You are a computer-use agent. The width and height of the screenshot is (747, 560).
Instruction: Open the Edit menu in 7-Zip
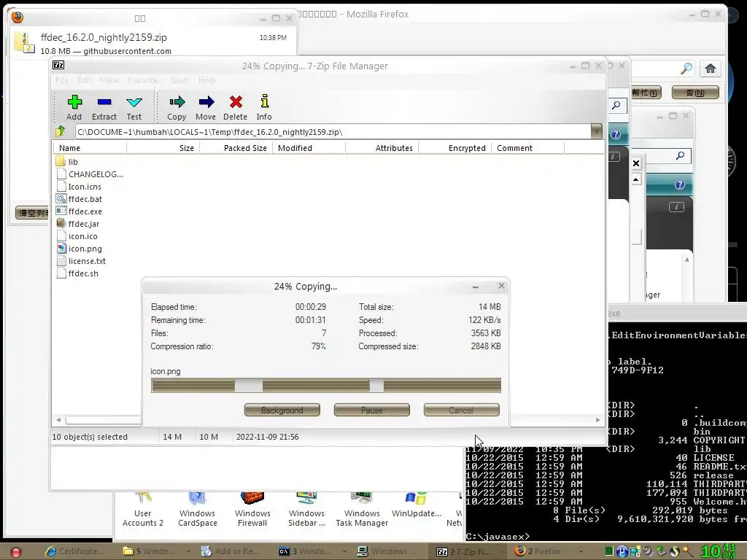85,80
